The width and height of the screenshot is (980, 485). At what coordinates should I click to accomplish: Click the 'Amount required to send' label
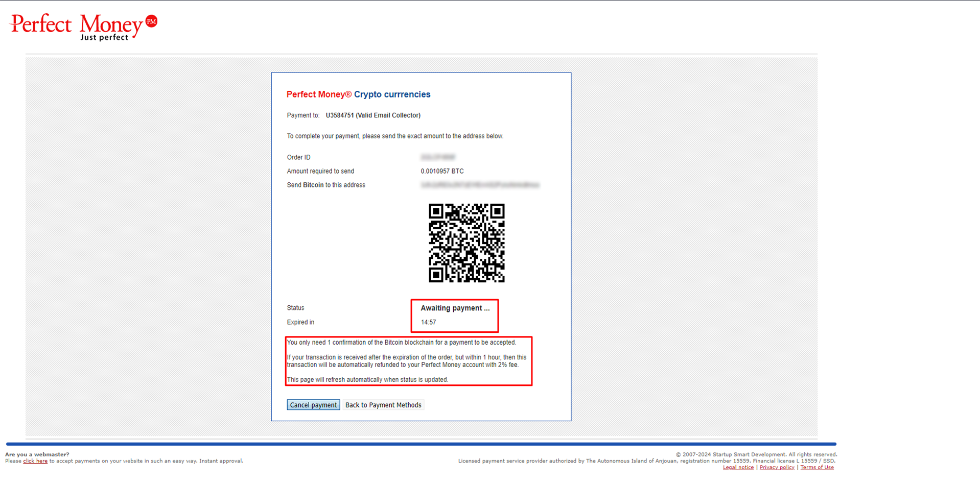(320, 171)
